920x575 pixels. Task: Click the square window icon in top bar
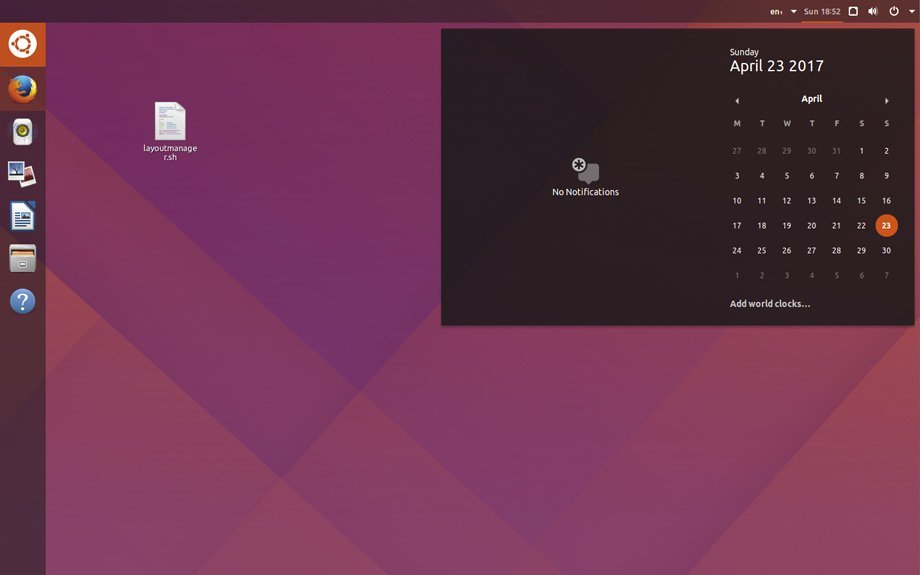click(853, 12)
